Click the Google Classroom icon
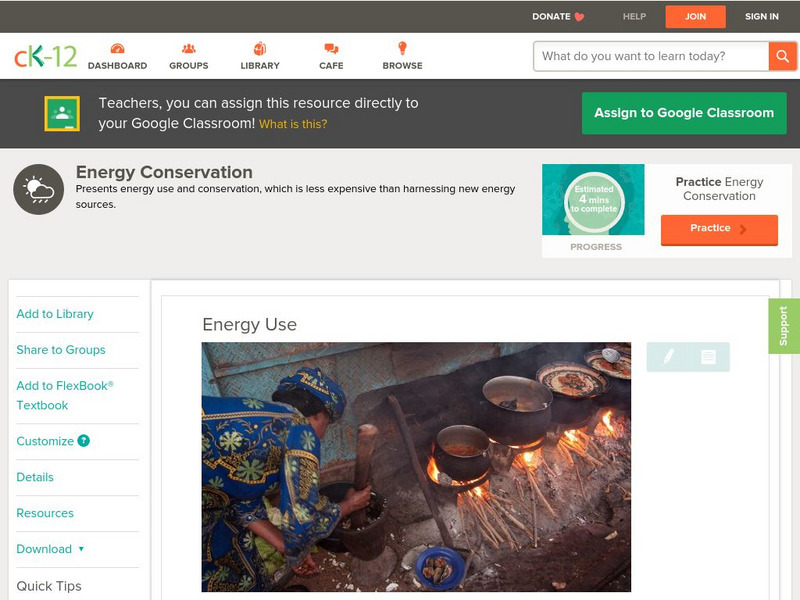 pos(62,113)
